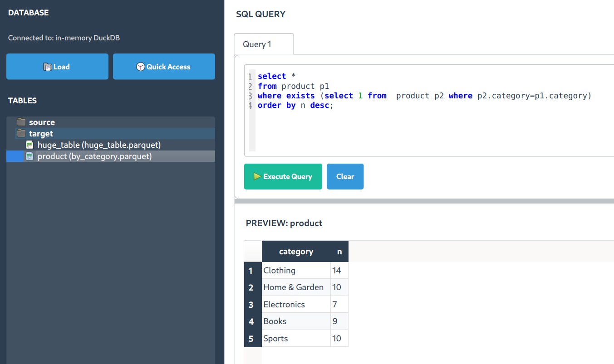Execute the SQL query
The image size is (614, 364).
(x=283, y=176)
